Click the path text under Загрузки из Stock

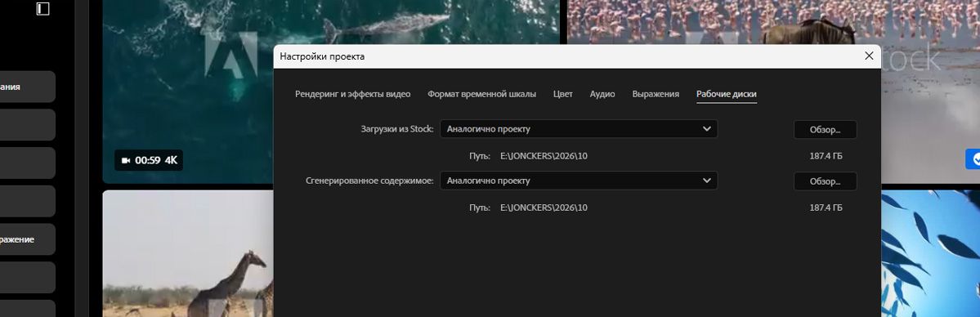click(544, 156)
